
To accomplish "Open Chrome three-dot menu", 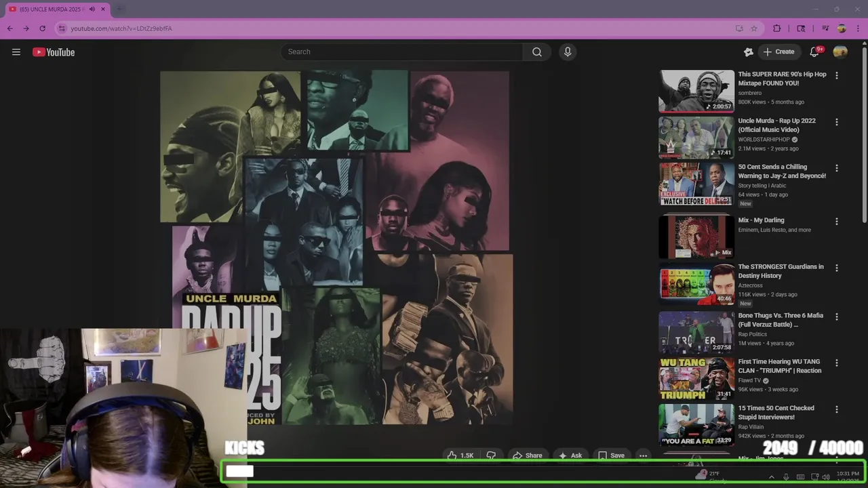I will click(857, 28).
